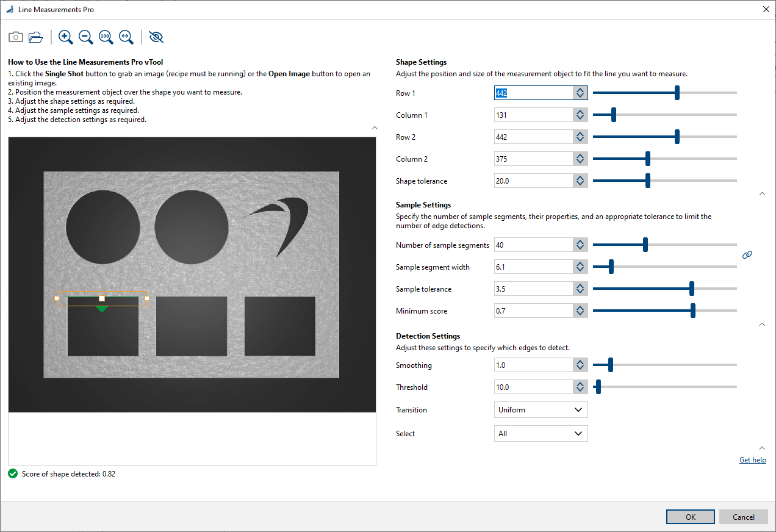Click the Row 2 value field
The width and height of the screenshot is (776, 532).
(533, 137)
